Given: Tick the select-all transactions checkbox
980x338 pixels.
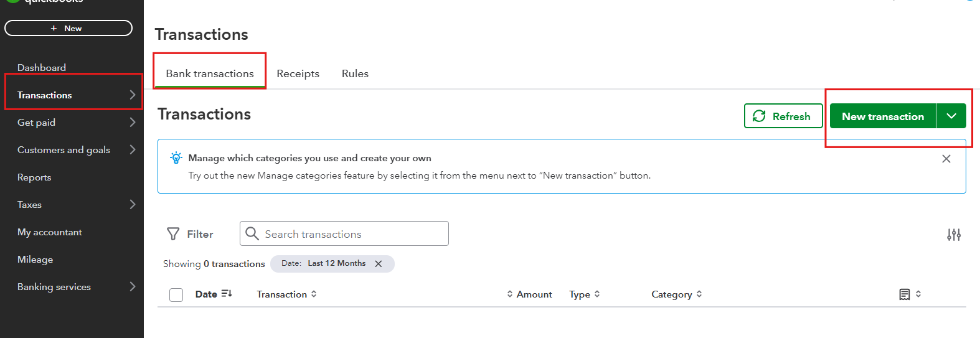Looking at the screenshot, I should [176, 295].
